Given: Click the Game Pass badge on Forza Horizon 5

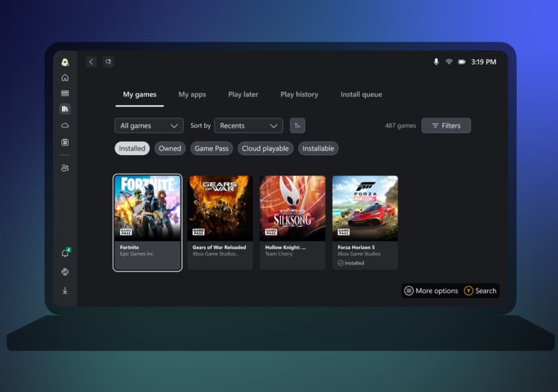Looking at the screenshot, I should pyautogui.click(x=344, y=232).
